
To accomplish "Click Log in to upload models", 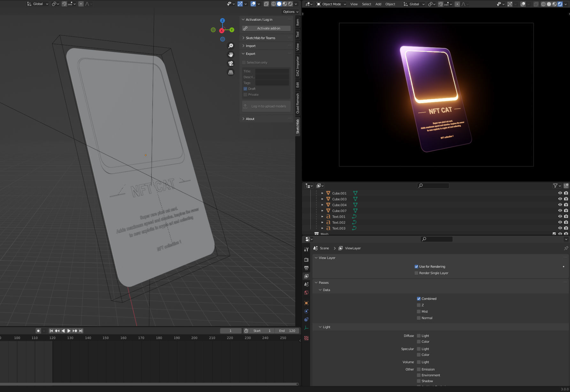I will [266, 106].
